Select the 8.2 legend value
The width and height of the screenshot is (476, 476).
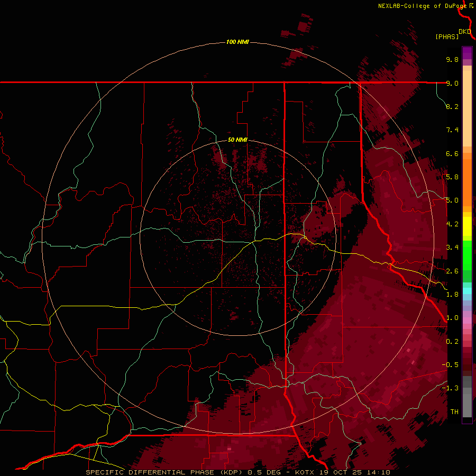(x=452, y=106)
